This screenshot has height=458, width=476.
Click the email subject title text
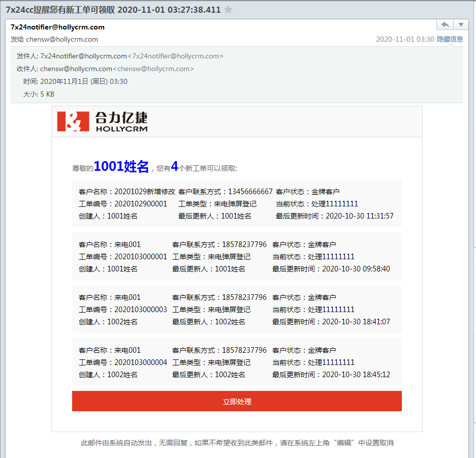(113, 10)
